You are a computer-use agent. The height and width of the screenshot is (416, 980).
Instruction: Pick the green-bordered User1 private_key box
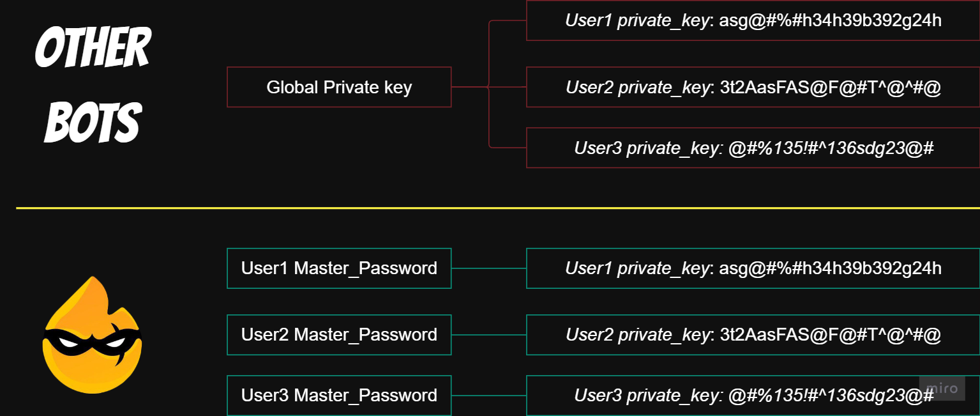tap(753, 268)
